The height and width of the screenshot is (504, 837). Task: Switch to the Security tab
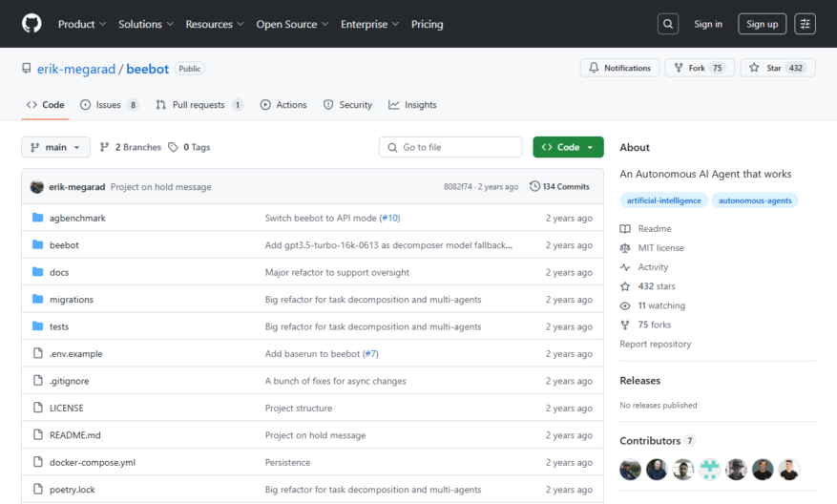point(347,105)
